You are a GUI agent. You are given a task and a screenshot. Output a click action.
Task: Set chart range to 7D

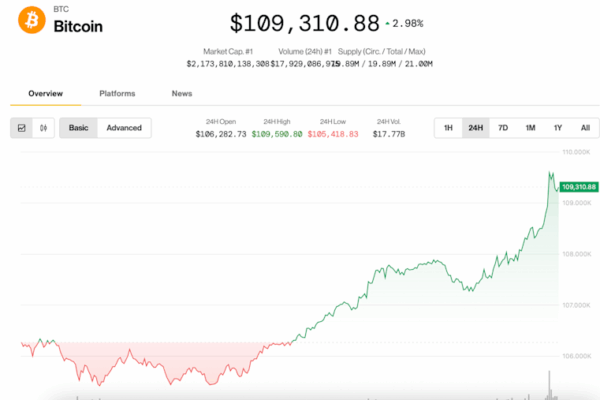(503, 128)
